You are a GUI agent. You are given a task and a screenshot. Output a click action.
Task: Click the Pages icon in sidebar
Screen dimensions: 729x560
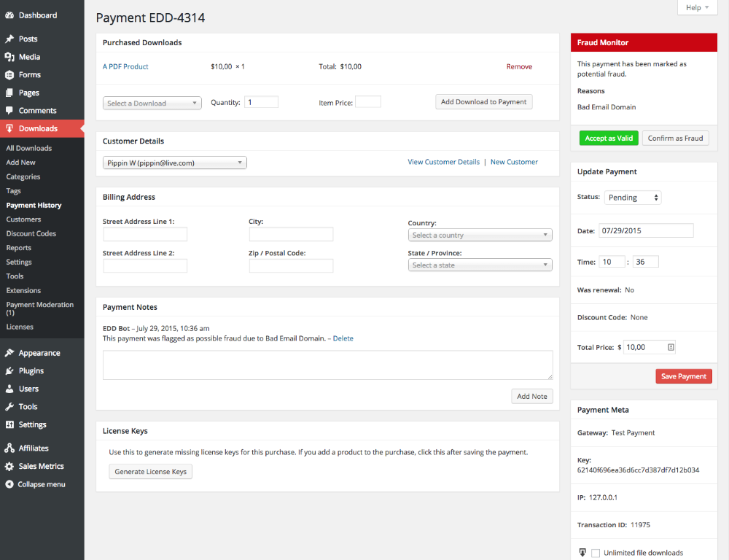9,93
